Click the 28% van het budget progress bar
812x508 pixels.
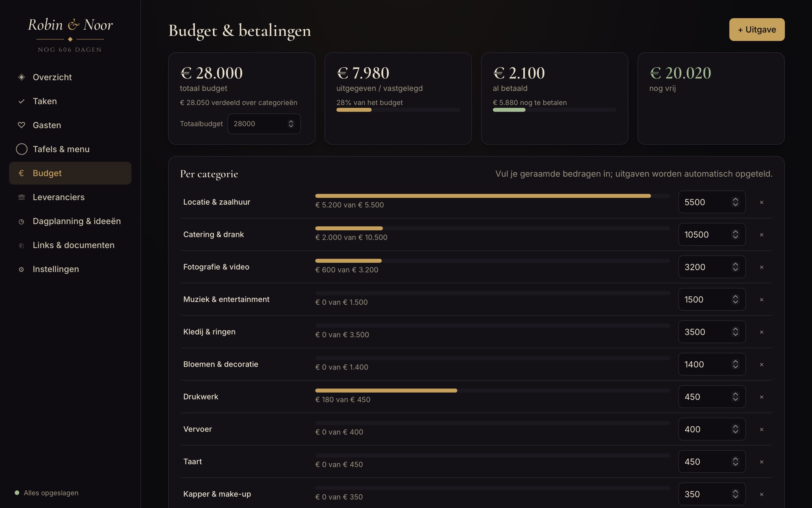[x=398, y=110]
